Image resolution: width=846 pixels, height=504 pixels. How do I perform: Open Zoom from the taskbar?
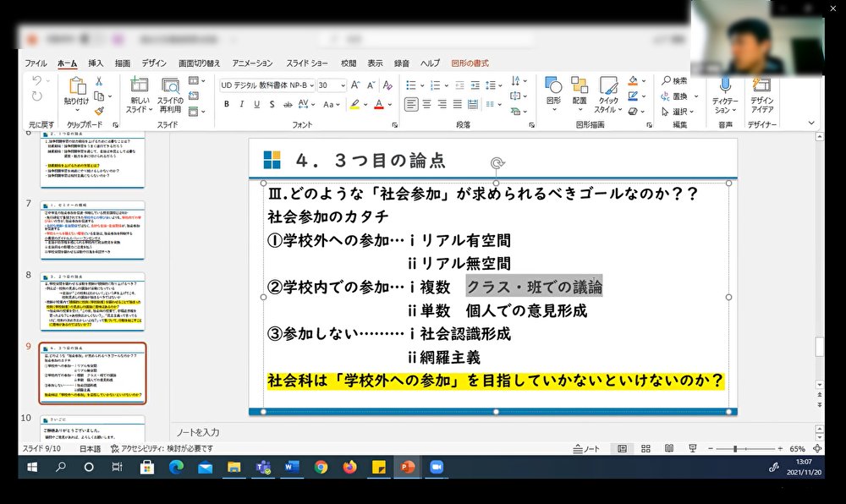pos(436,468)
